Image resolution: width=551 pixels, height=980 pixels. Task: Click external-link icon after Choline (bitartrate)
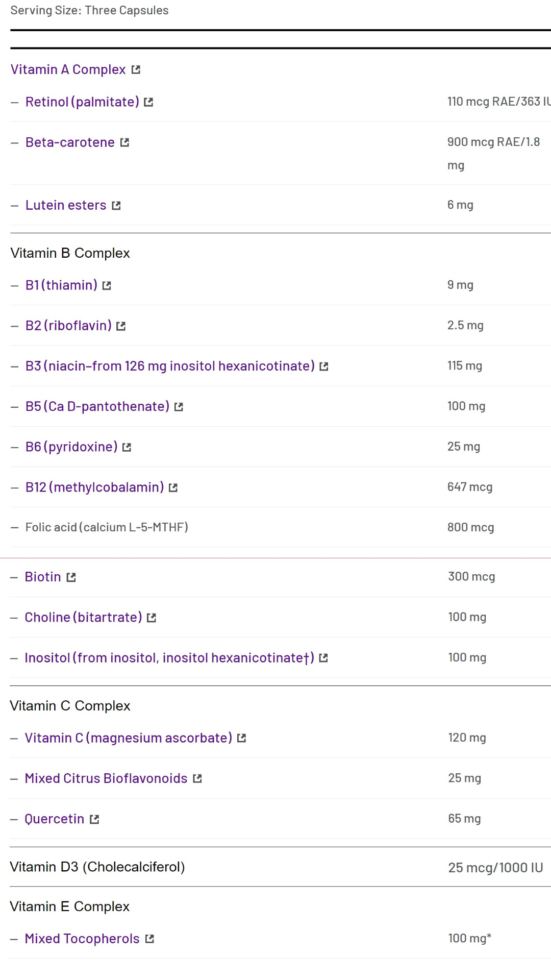(152, 618)
